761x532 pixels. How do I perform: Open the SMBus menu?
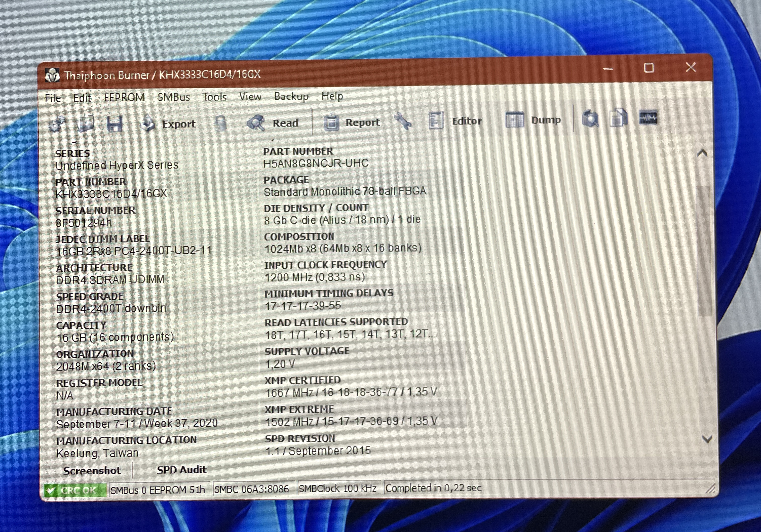tap(174, 97)
